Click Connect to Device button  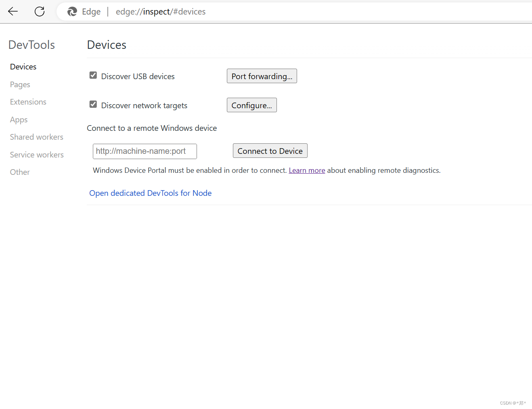coord(270,151)
